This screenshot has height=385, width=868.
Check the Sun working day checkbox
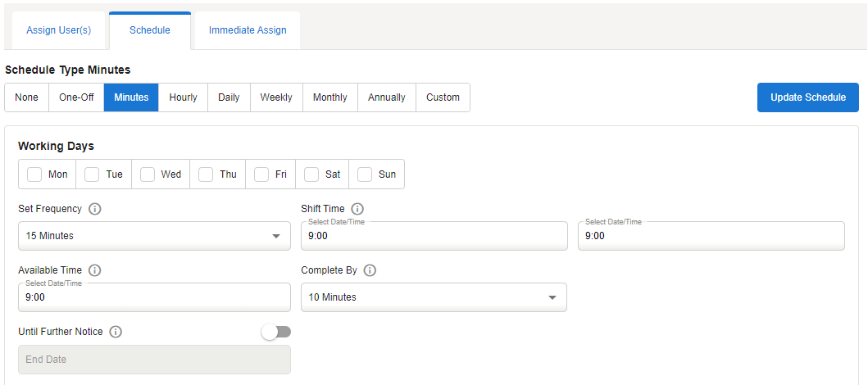point(365,174)
